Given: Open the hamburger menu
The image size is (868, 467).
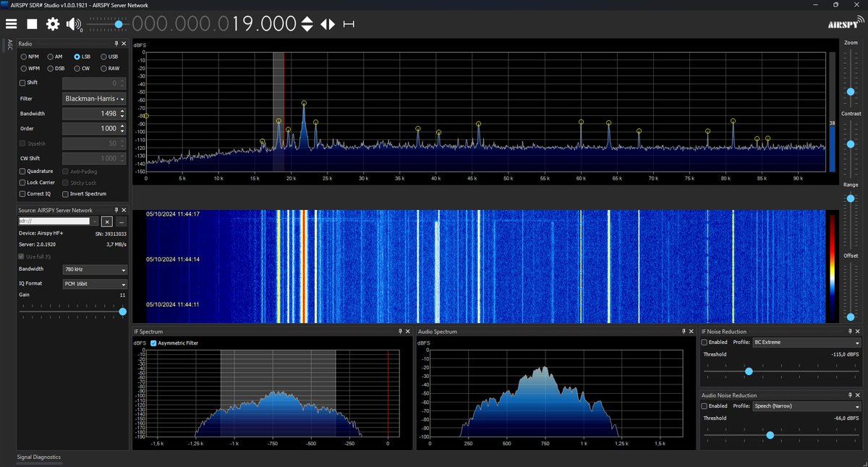Looking at the screenshot, I should pos(11,24).
